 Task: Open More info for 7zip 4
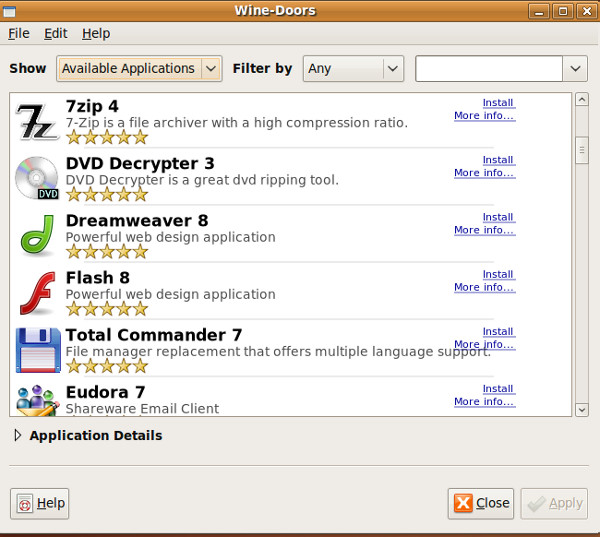coord(484,116)
